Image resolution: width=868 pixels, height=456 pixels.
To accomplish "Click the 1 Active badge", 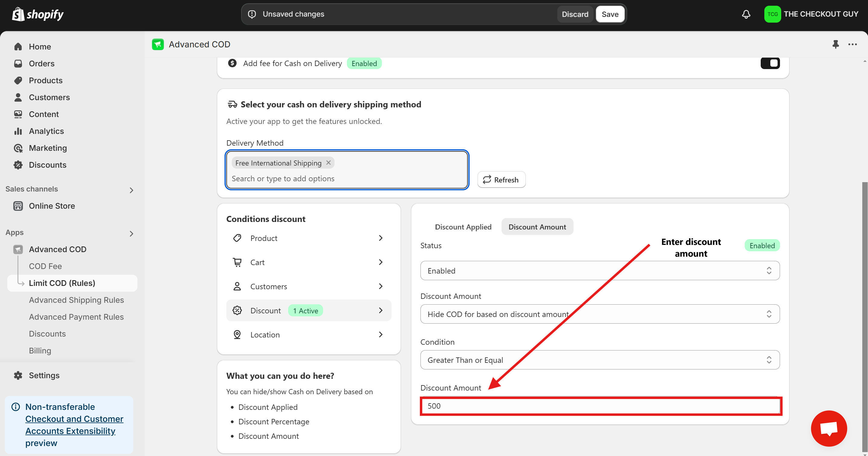I will 306,311.
